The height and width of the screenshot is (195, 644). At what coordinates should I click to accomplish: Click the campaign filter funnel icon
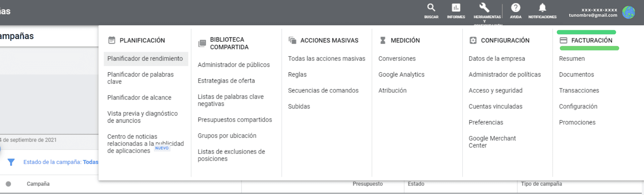[11, 162]
